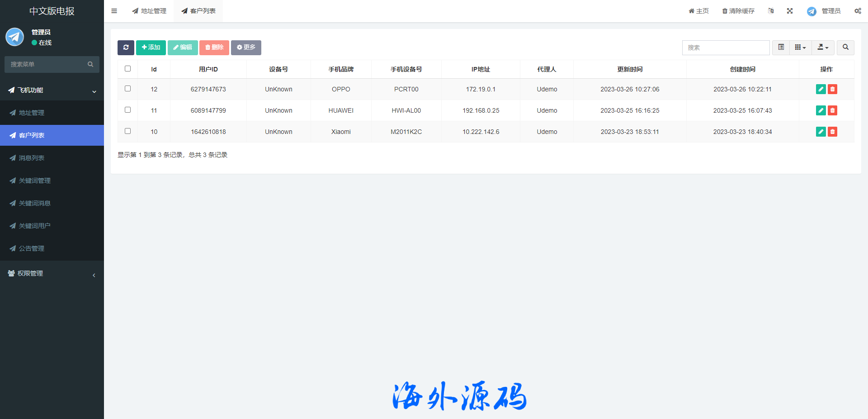Image resolution: width=868 pixels, height=419 pixels.
Task: Enter fullscreen using the expand icon
Action: (x=790, y=11)
